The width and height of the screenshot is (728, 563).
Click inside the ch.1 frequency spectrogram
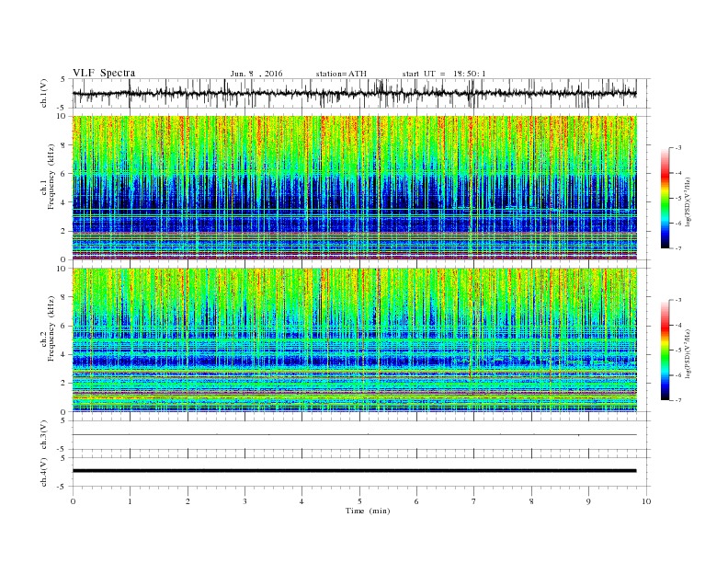[354, 188]
